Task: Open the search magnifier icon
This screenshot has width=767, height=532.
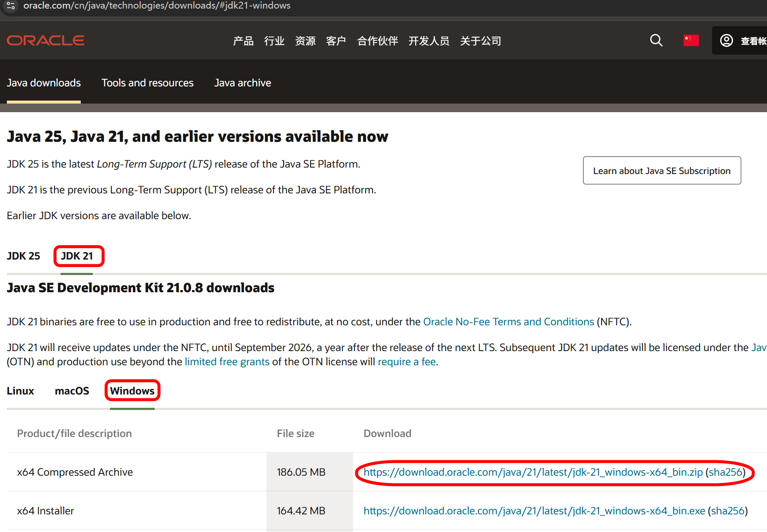Action: click(656, 40)
